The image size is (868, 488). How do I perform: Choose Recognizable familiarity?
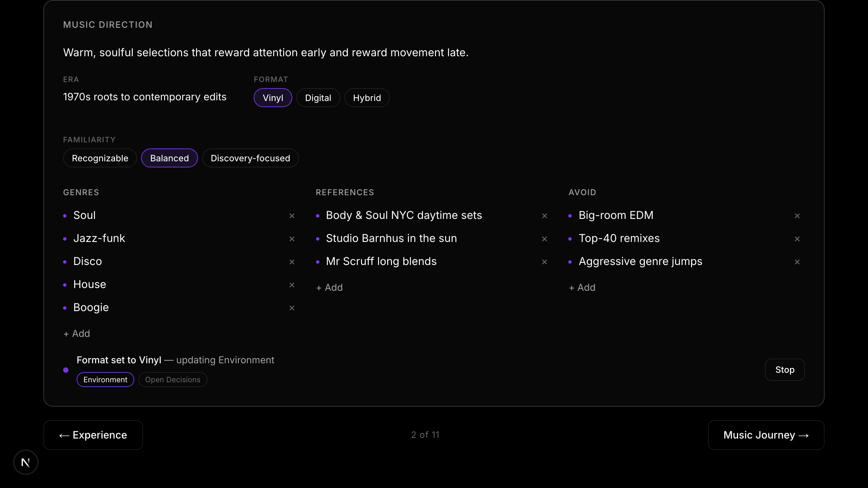click(100, 158)
